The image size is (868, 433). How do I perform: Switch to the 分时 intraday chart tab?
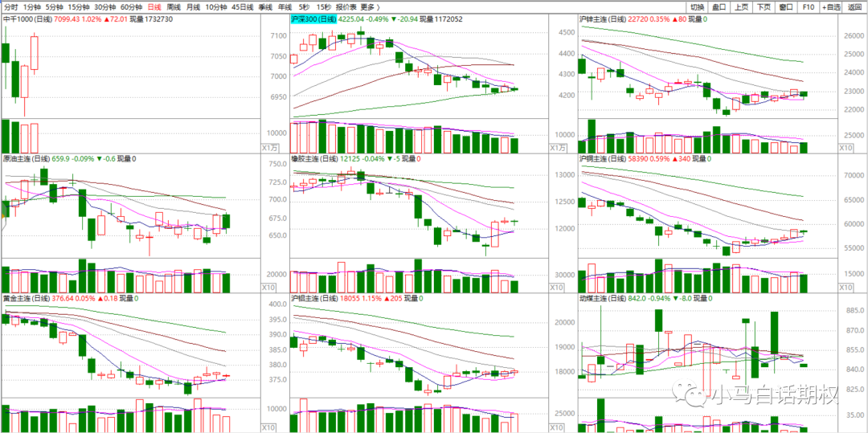click(x=10, y=6)
